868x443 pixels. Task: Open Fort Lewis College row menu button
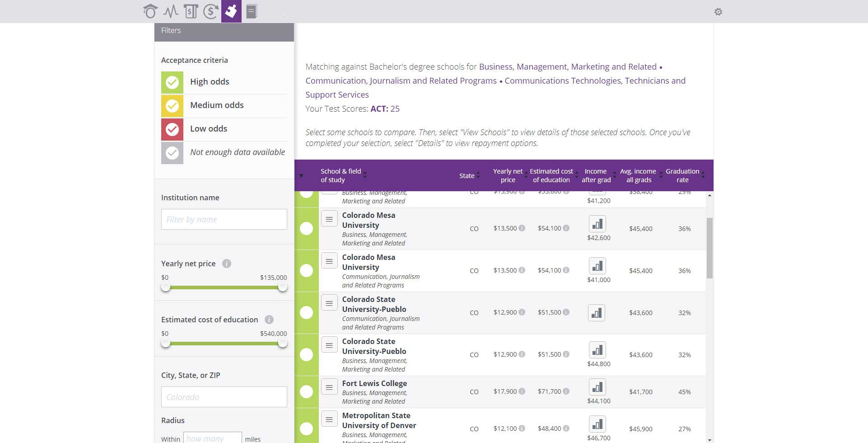329,387
